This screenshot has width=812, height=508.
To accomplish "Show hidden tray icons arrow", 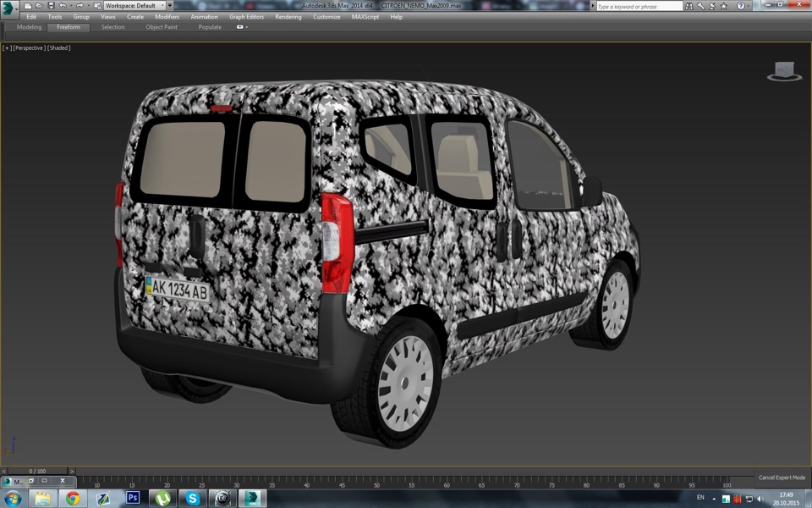I will [x=714, y=499].
